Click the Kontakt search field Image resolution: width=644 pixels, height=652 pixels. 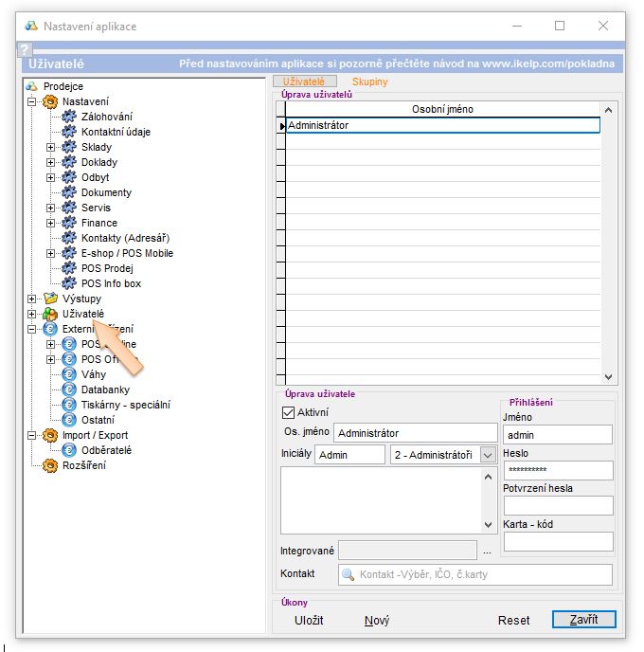point(475,574)
